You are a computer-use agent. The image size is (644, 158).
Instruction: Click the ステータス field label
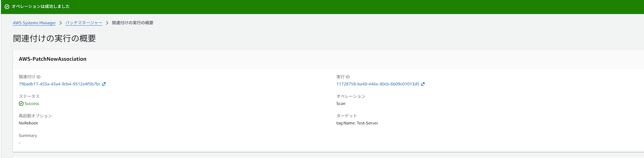[29, 96]
